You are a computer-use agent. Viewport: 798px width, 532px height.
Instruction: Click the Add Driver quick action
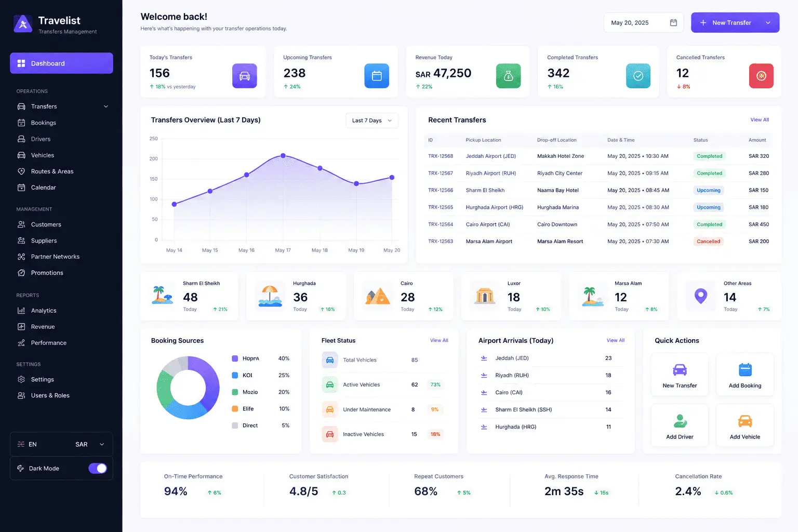(680, 425)
